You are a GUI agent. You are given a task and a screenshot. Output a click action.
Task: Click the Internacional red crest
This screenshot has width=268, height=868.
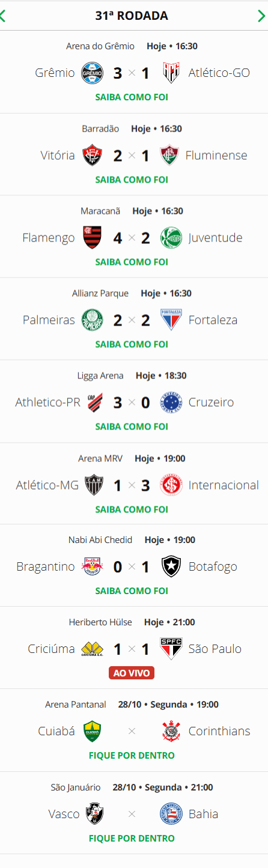(171, 485)
